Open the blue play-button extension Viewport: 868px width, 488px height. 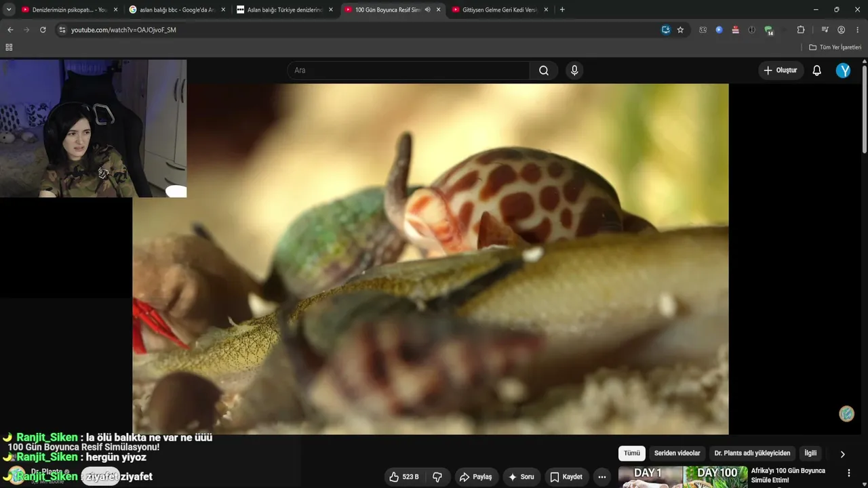(x=719, y=30)
